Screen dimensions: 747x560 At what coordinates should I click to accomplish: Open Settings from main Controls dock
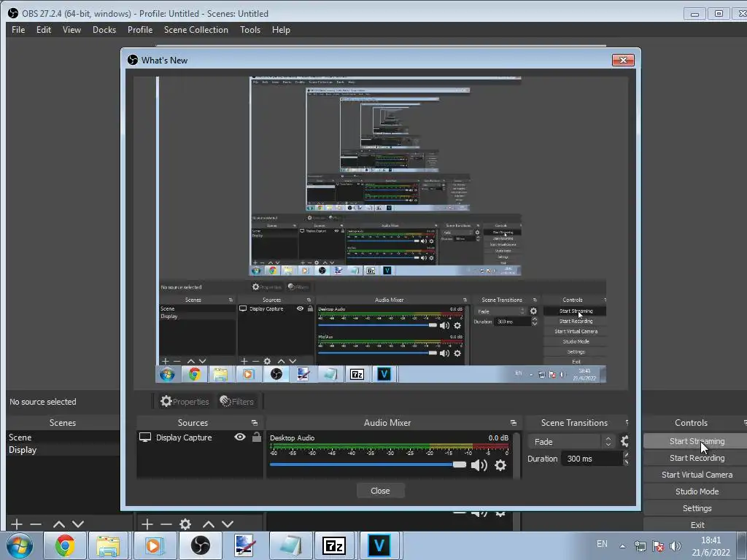pyautogui.click(x=697, y=508)
